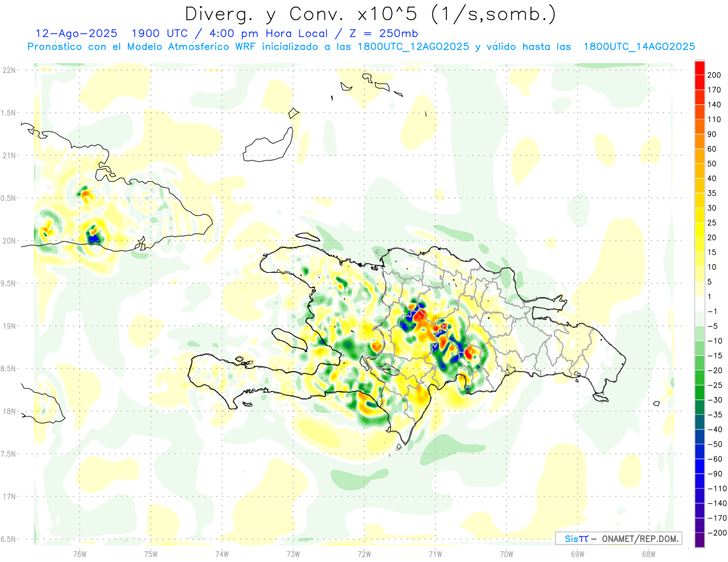Click the '20N' latitude label
This screenshot has height=562, width=728.
pos(8,241)
